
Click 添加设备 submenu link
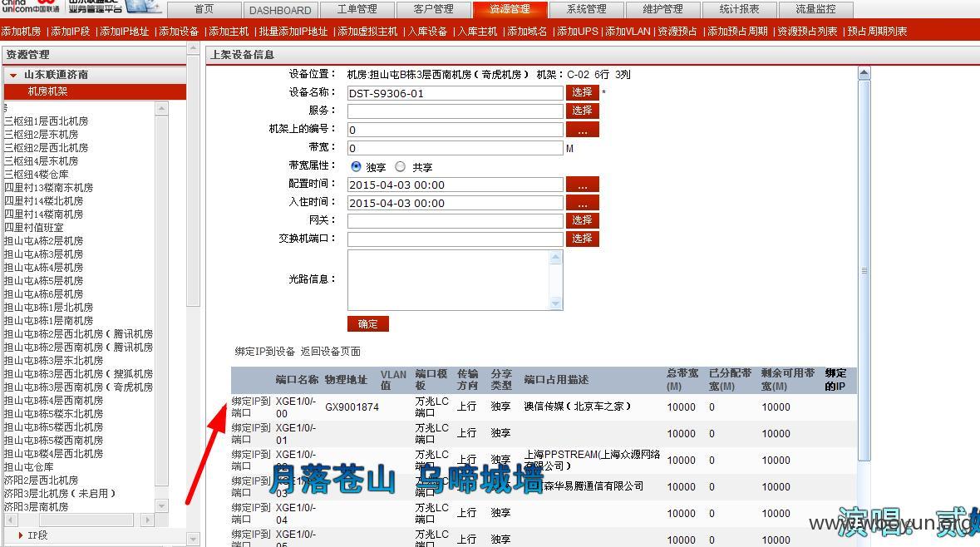179,32
